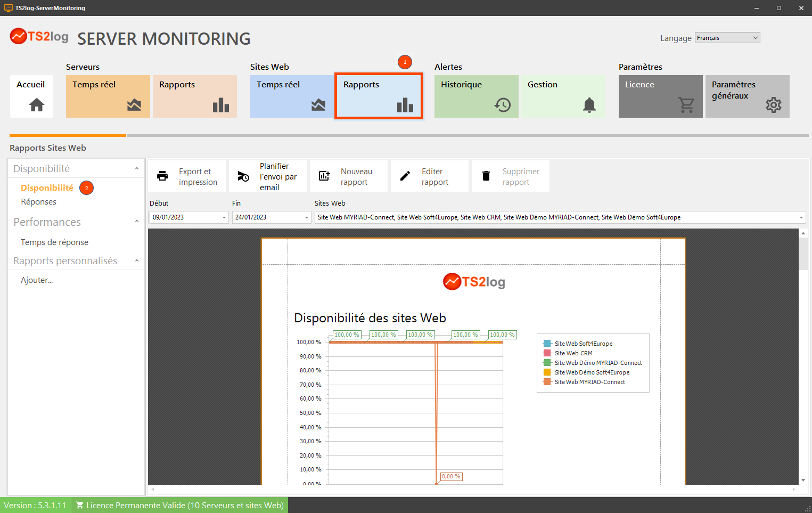Screen dimensions: 812x513
Task: Click the pencil icon for Editer rapport
Action: pyautogui.click(x=405, y=176)
